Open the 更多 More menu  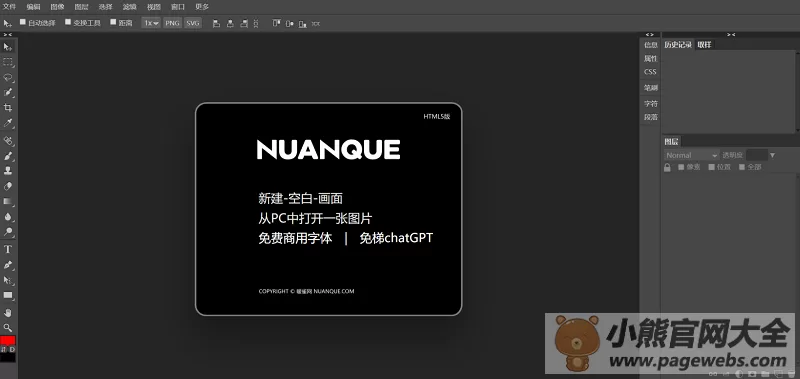[x=202, y=7]
